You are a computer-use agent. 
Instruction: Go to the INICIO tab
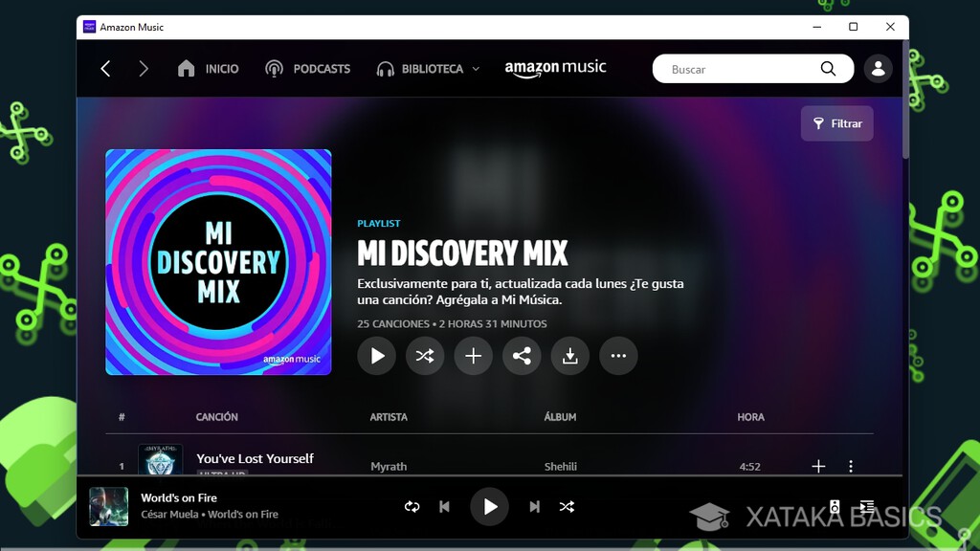[x=212, y=69]
